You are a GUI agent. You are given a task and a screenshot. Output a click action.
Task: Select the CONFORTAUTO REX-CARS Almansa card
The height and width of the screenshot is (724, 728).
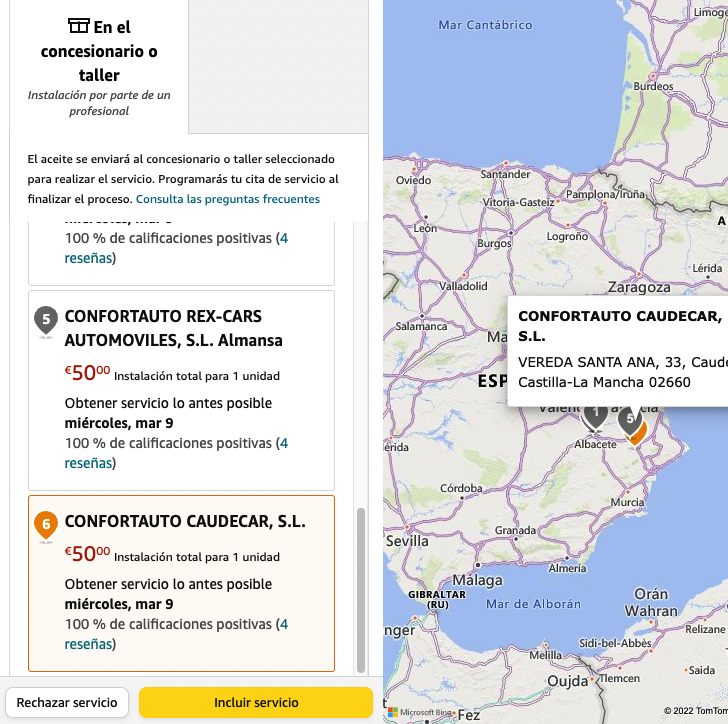(181, 390)
